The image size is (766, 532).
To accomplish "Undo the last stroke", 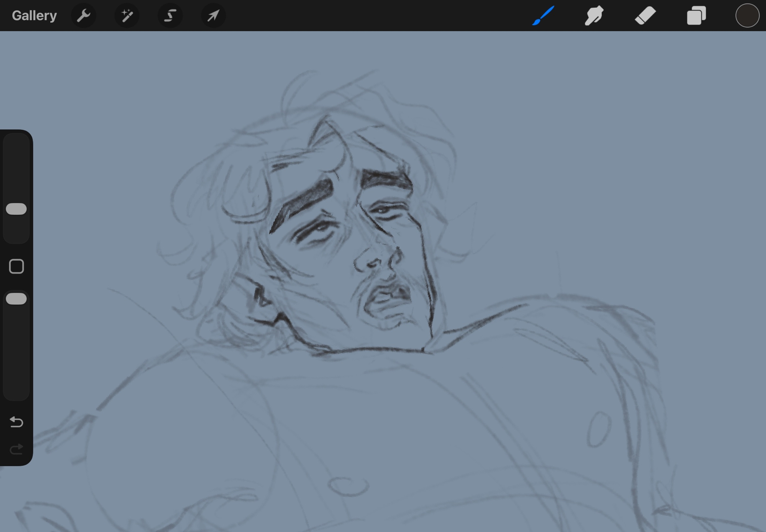I will coord(16,422).
